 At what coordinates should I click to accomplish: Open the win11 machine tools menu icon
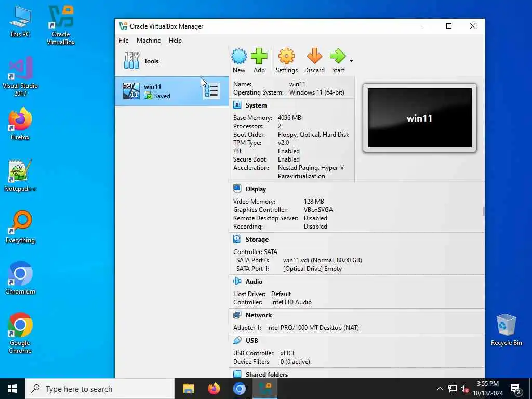coord(211,91)
